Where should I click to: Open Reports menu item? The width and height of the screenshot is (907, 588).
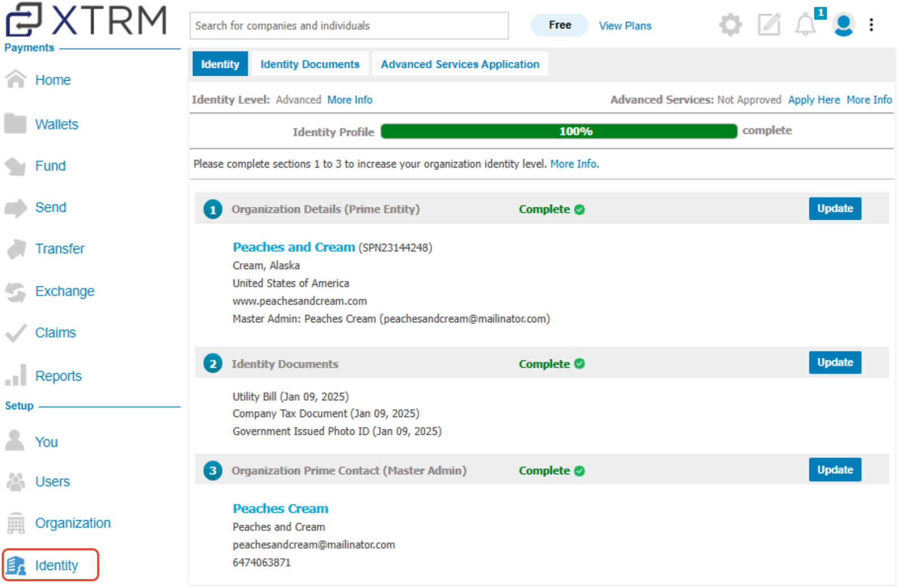pyautogui.click(x=58, y=376)
